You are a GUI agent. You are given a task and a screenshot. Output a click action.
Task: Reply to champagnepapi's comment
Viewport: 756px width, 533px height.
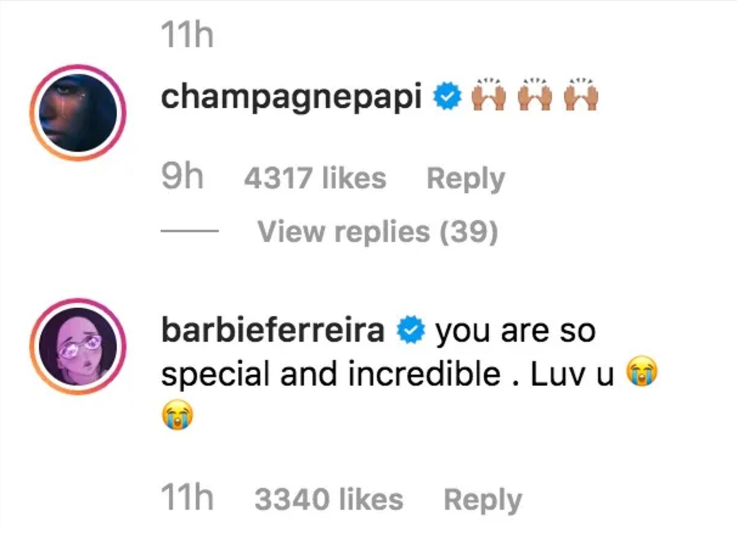pos(465,179)
